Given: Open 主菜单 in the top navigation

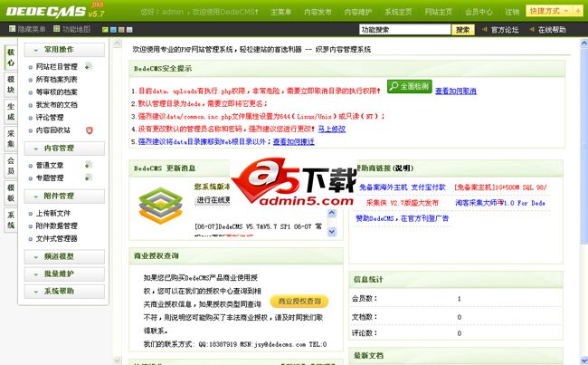Looking at the screenshot, I should 280,12.
